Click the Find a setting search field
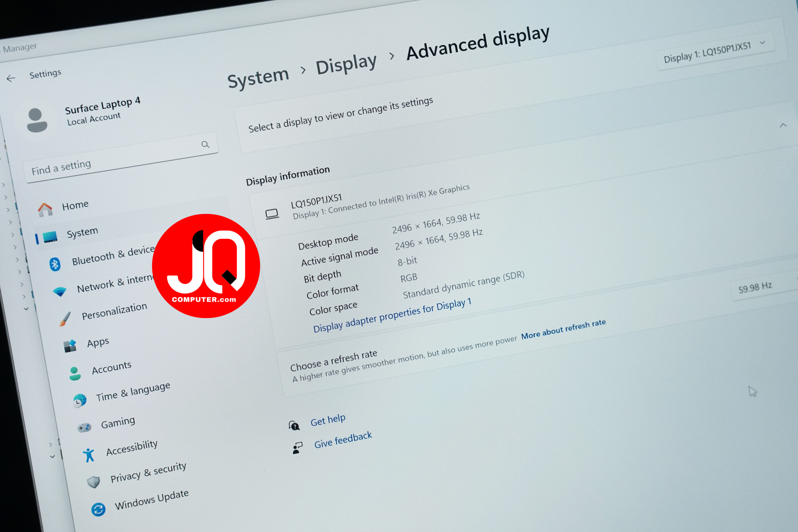This screenshot has height=532, width=798. 122,158
